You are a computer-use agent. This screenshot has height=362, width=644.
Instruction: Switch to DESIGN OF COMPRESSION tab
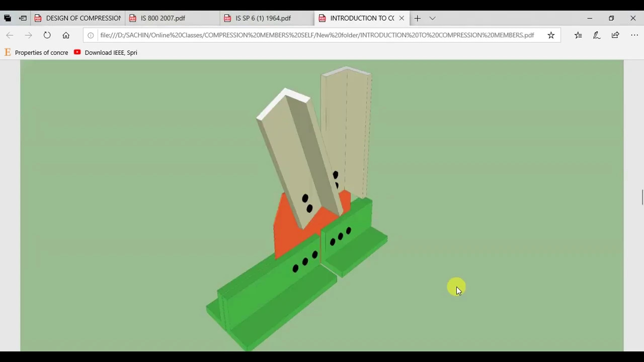[x=77, y=18]
